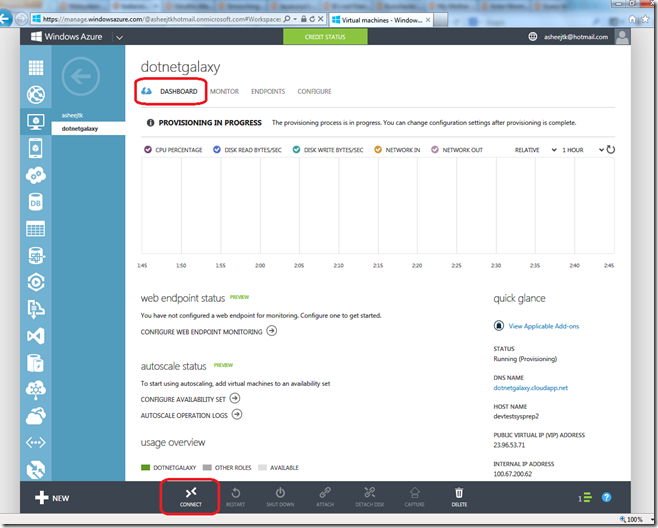The width and height of the screenshot is (658, 528).
Task: Click the Shut Down power icon
Action: (x=280, y=493)
